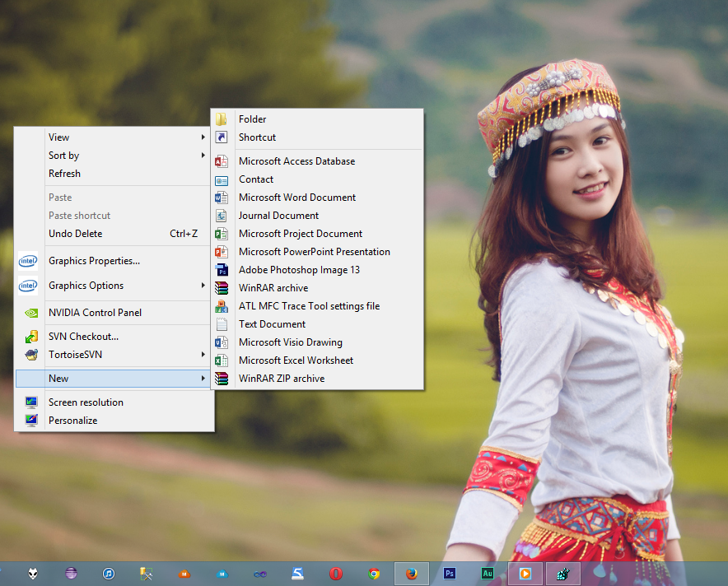
Task: Open Photoshop from the taskbar
Action: [449, 574]
